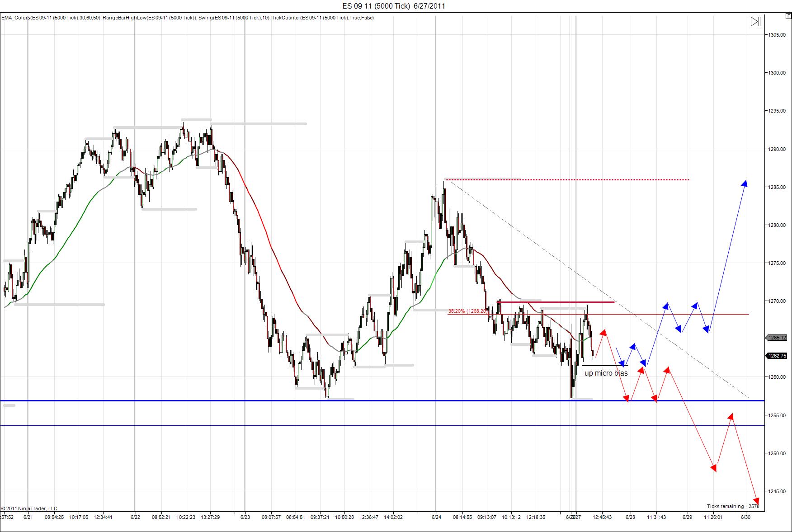Click the 10:13:12 time axis label
792x532 pixels.
tap(511, 517)
